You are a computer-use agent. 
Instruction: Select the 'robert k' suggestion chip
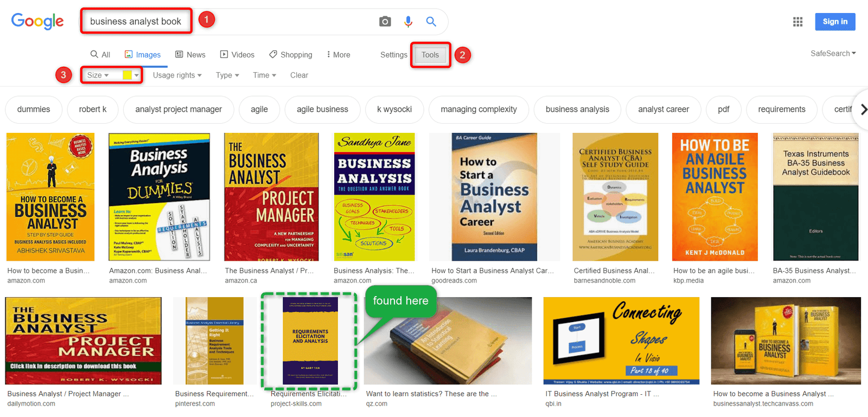click(x=93, y=110)
